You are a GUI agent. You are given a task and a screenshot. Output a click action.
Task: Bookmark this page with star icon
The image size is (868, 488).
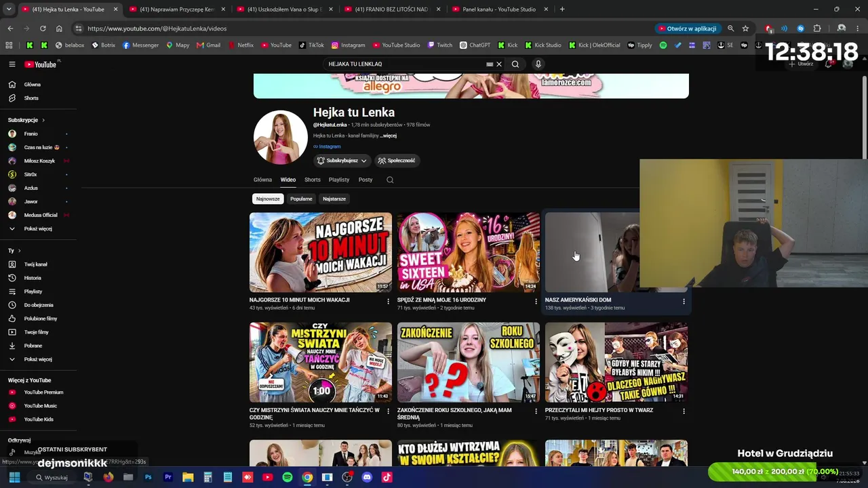click(745, 28)
